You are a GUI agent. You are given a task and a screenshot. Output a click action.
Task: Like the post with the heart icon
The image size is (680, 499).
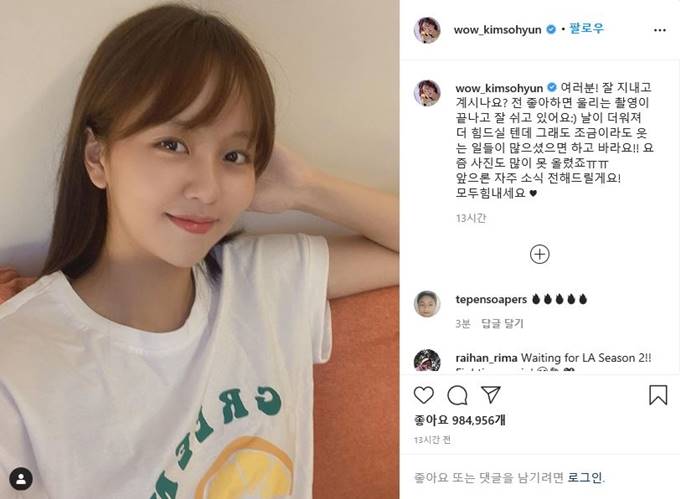424,395
